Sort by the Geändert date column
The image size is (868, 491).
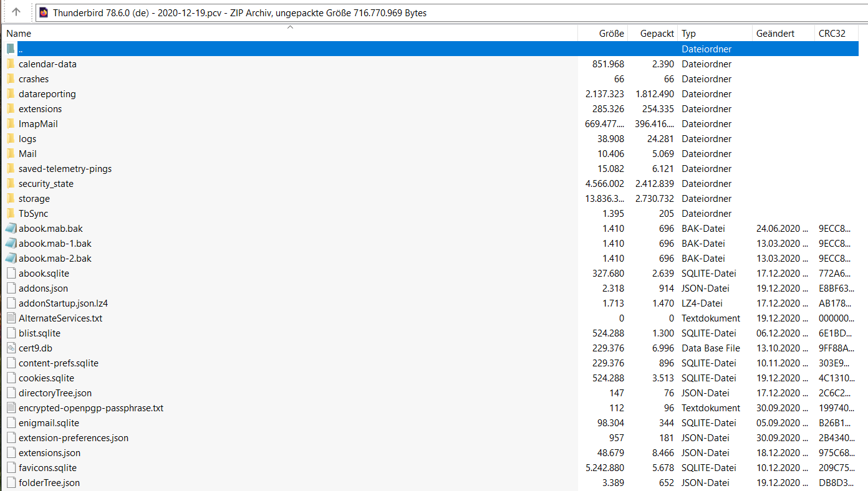pyautogui.click(x=775, y=34)
